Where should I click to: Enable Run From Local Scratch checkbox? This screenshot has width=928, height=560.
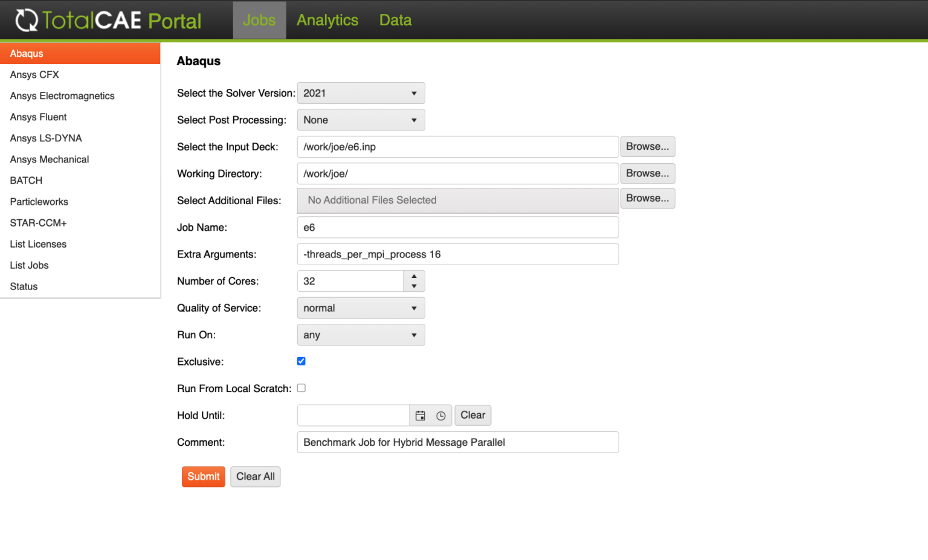click(x=301, y=388)
